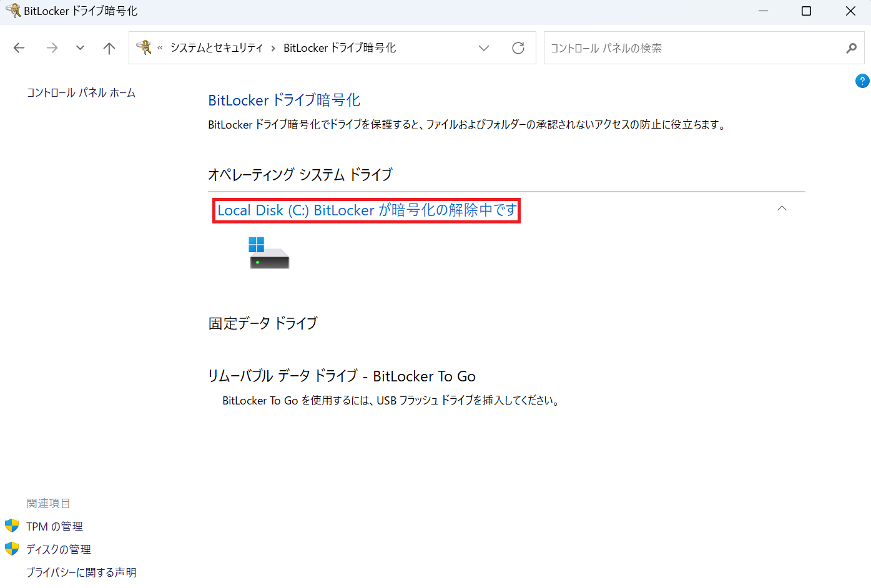This screenshot has height=588, width=871.
Task: Refresh the page with the reload icon
Action: (518, 48)
